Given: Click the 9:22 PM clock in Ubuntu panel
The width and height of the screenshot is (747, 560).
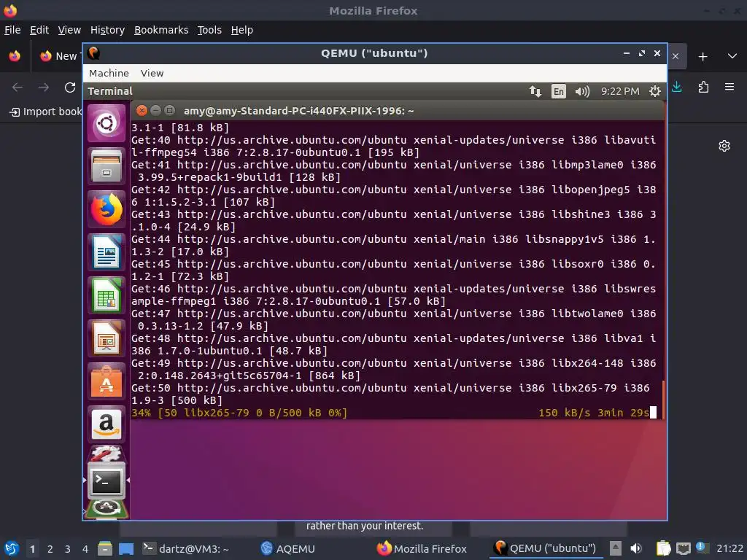Looking at the screenshot, I should pos(620,91).
